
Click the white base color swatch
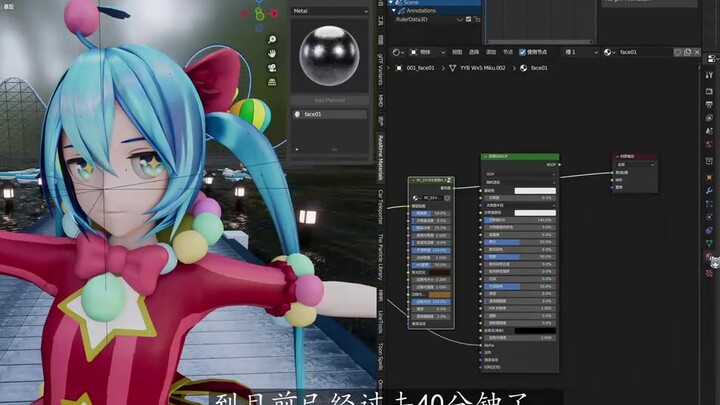pyautogui.click(x=535, y=191)
